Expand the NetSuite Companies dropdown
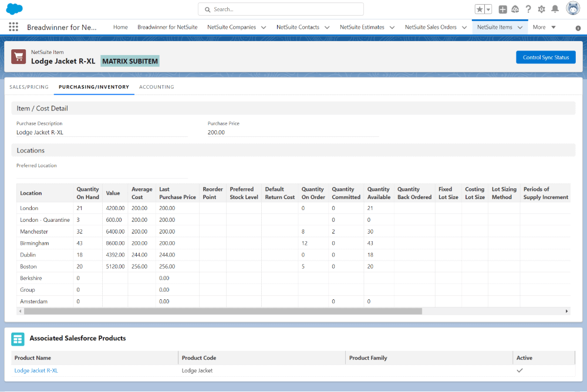 tap(263, 27)
